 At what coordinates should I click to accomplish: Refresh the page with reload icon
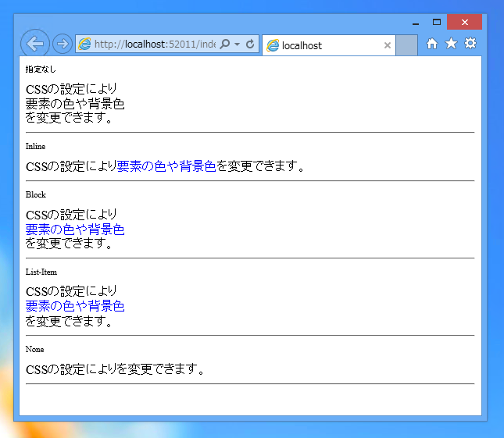250,44
